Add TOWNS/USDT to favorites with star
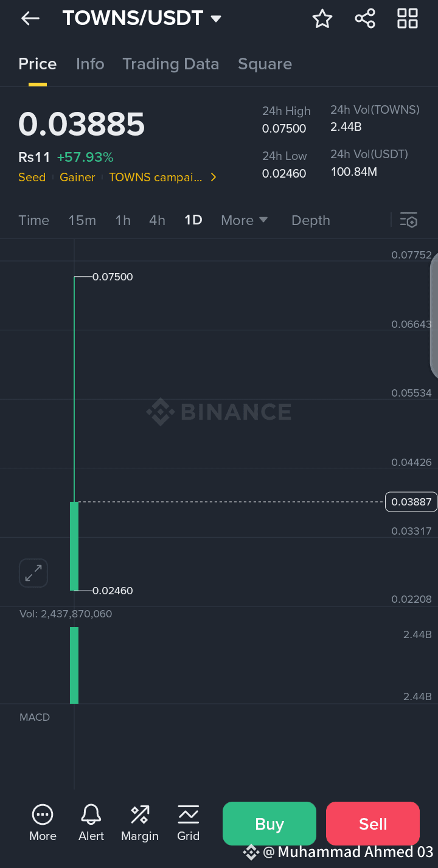The image size is (438, 868). pyautogui.click(x=322, y=19)
